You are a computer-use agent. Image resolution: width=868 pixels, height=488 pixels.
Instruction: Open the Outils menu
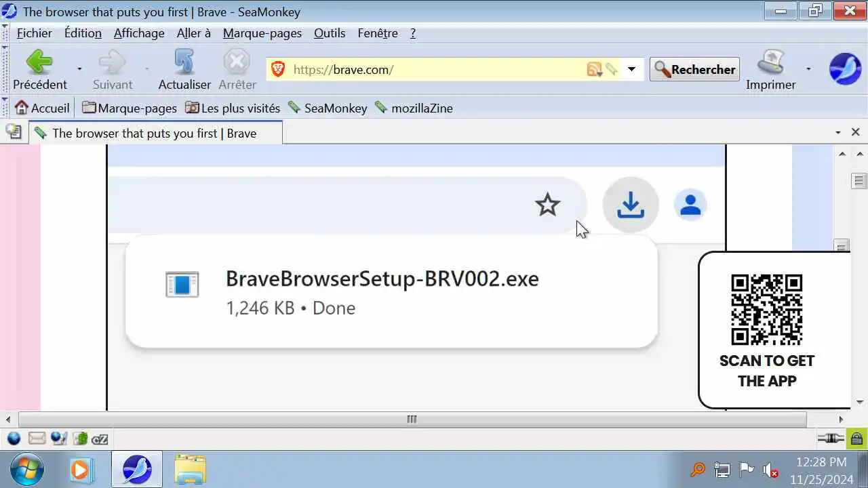point(330,33)
